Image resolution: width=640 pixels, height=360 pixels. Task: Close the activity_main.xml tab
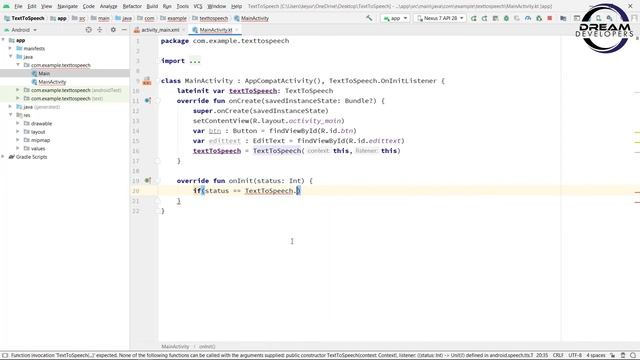pyautogui.click(x=184, y=30)
